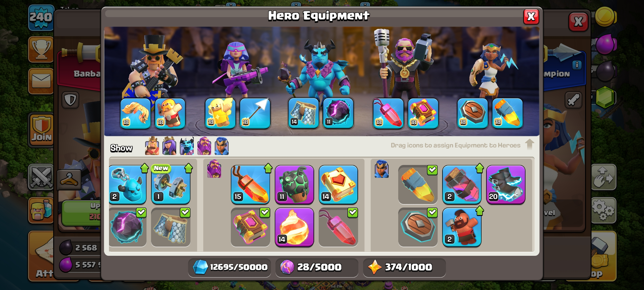
Task: Select the Electro Boots level 20 equipment
Action: tap(506, 184)
